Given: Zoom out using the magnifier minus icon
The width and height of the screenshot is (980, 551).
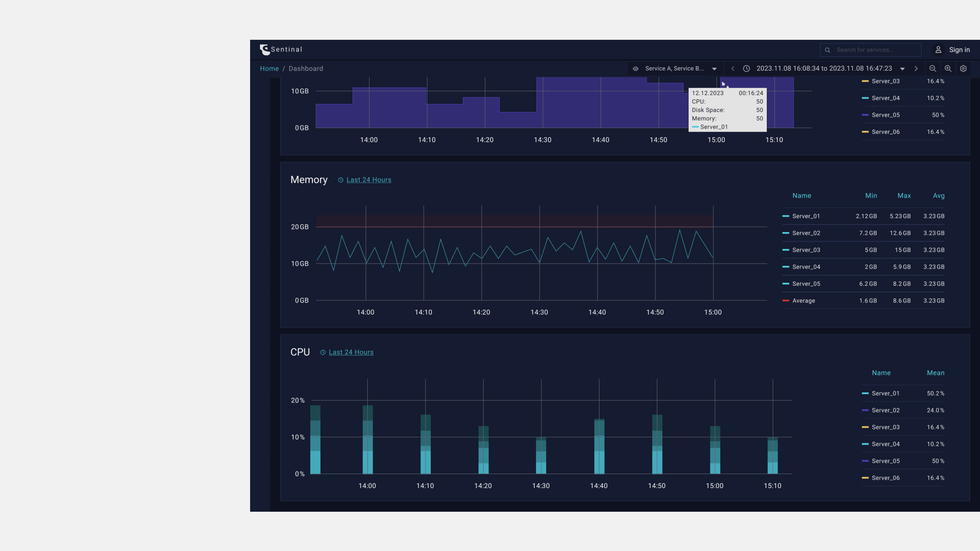Looking at the screenshot, I should pos(933,68).
